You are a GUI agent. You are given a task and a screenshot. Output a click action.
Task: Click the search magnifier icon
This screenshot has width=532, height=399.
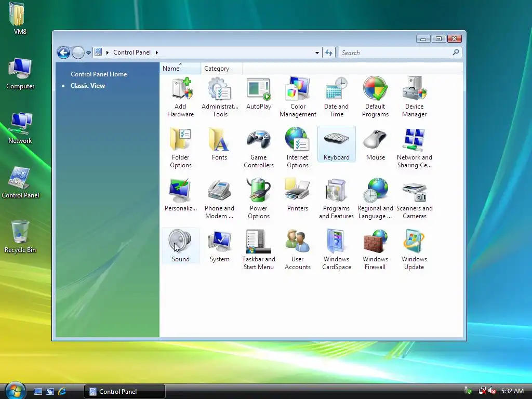click(x=456, y=52)
